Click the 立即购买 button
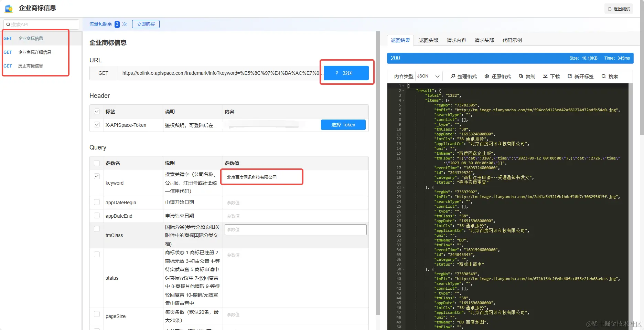 146,24
